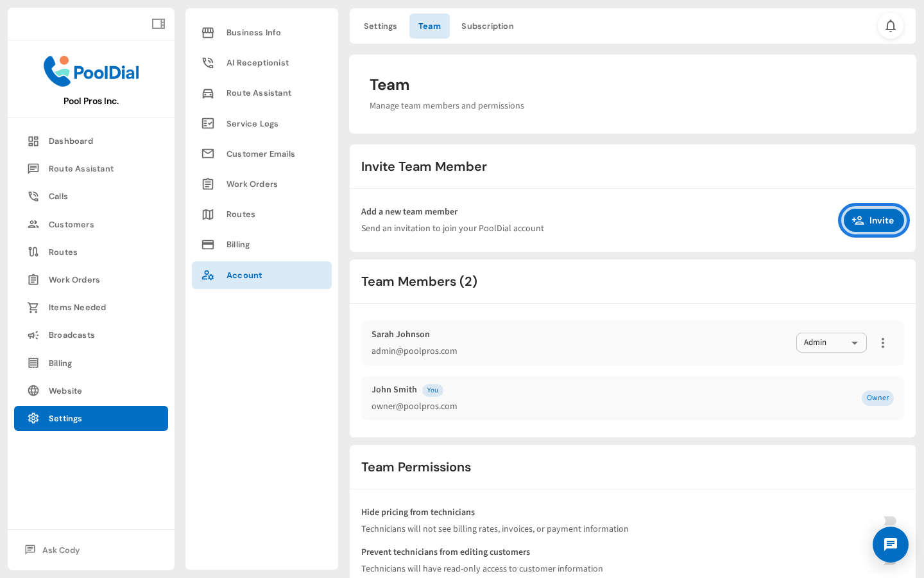Image resolution: width=924 pixels, height=578 pixels.
Task: Open the chat bubble in the corner
Action: (891, 545)
